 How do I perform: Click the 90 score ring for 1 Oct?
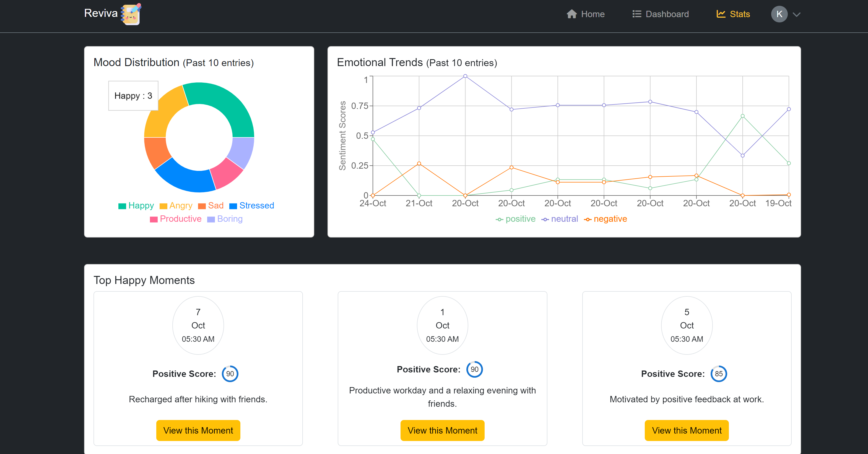pos(474,369)
